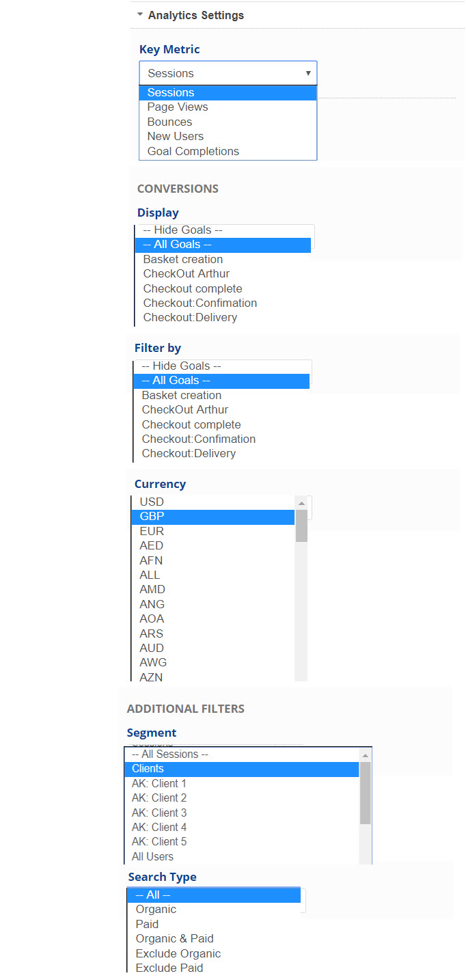
Task: Choose All Sessions in Segment list
Action: [x=170, y=754]
